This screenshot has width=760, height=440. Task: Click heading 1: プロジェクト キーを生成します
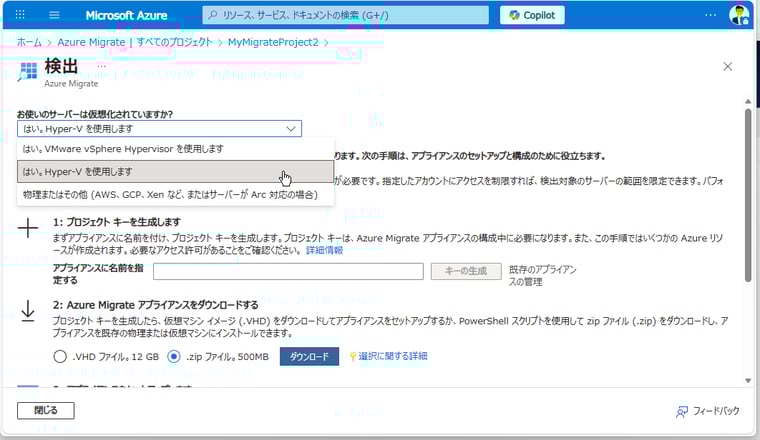(x=117, y=222)
